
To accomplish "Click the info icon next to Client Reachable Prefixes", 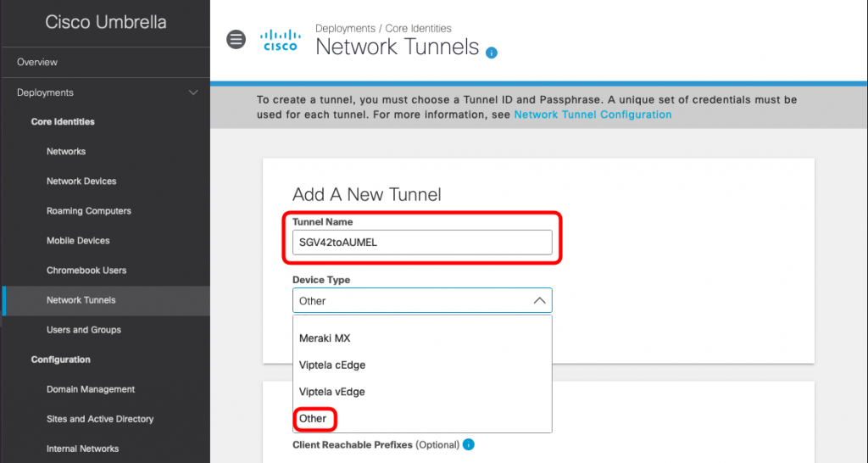I will point(468,444).
